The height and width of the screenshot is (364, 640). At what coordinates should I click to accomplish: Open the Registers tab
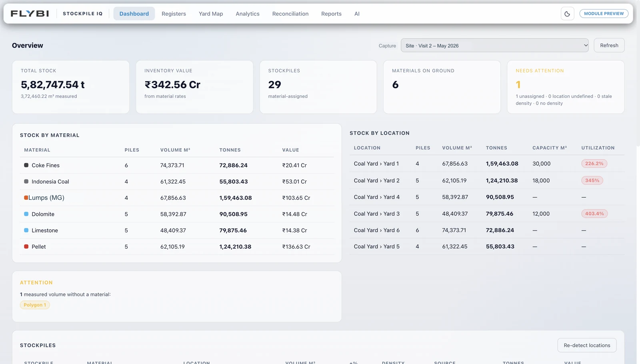(x=174, y=14)
